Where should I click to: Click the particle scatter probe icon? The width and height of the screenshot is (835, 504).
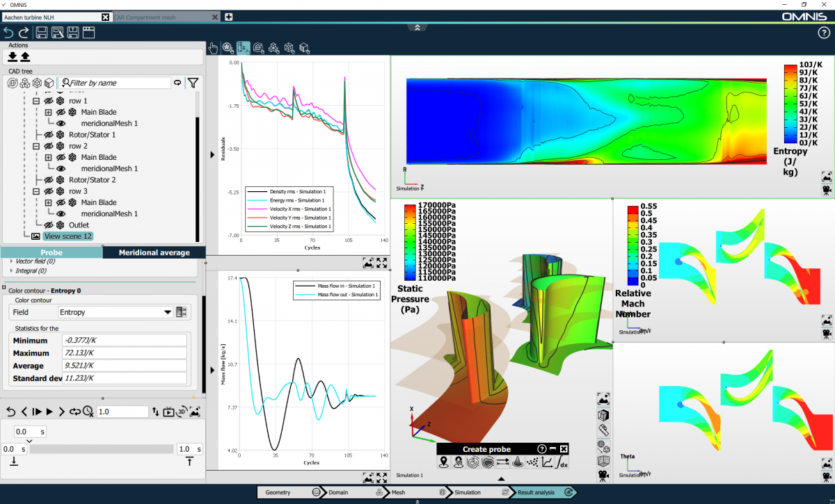[x=532, y=462]
